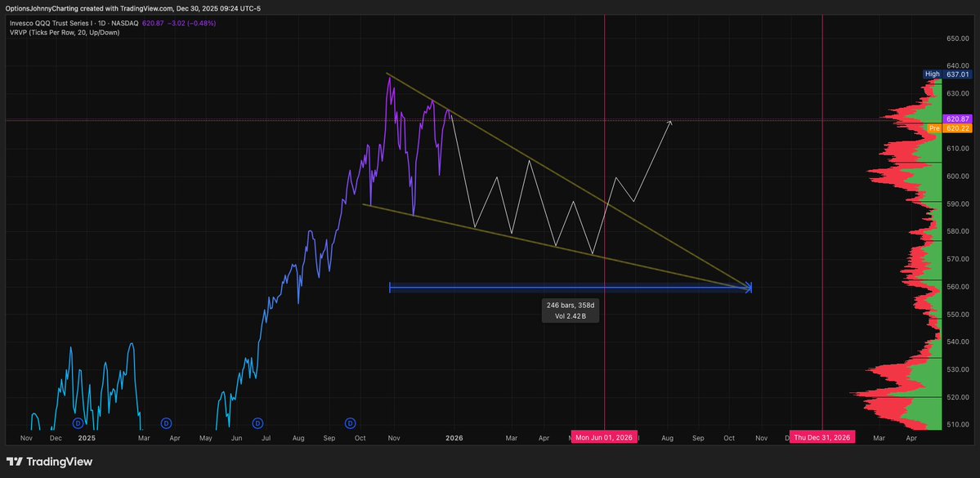The width and height of the screenshot is (980, 478).
Task: Click the 630.00 price axis label
Action: pyautogui.click(x=956, y=94)
